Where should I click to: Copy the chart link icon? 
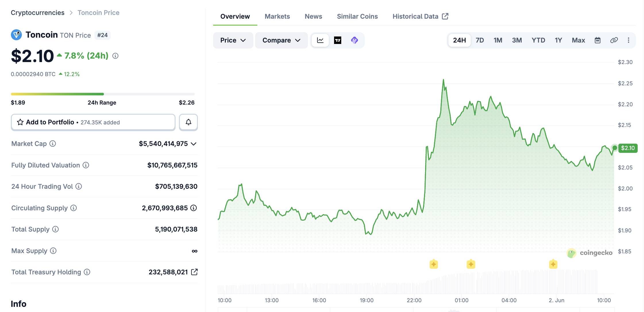(614, 40)
